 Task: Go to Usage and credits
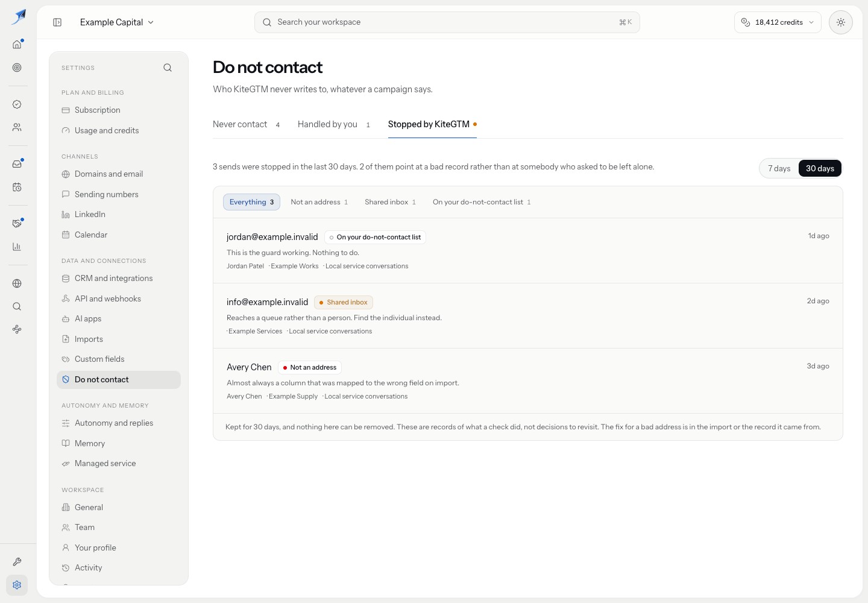coord(119,130)
